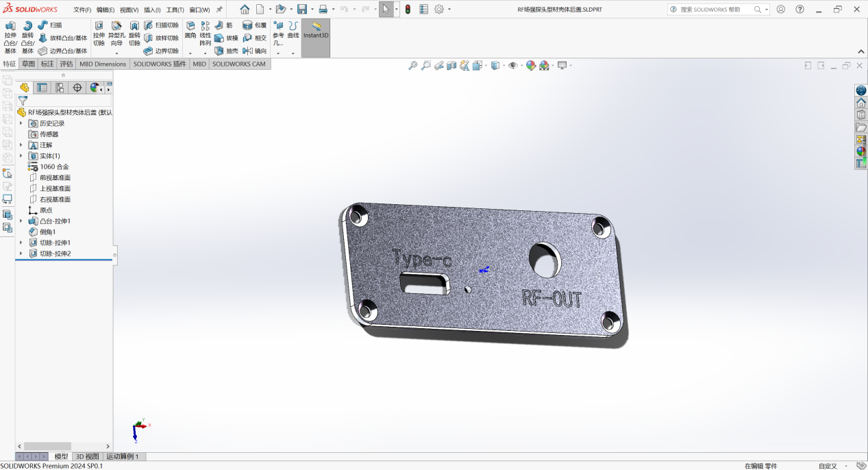This screenshot has width=868, height=470.
Task: Choose the Mirror tool (镜向)
Action: pyautogui.click(x=255, y=51)
